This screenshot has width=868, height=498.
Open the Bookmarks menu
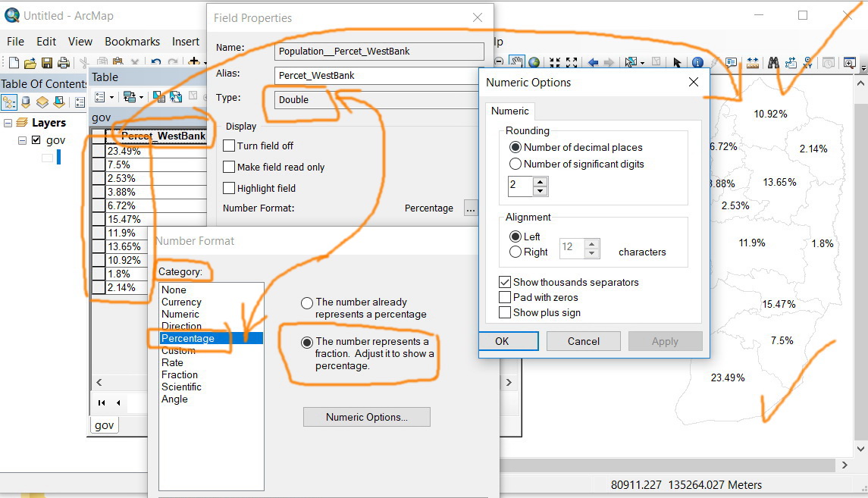pos(133,42)
